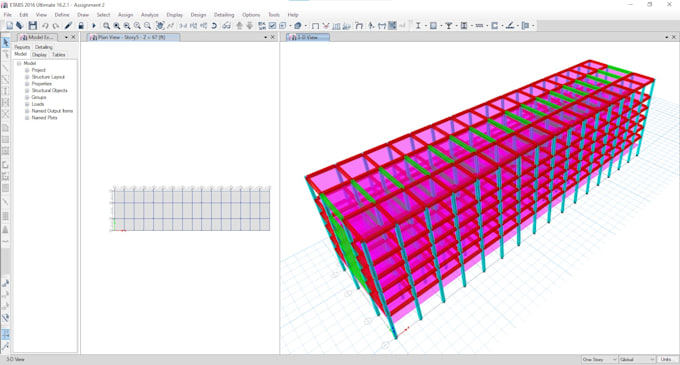Click the Move Down in List arrow icon
Image resolution: width=680 pixels, height=365 pixels.
coord(250,26)
